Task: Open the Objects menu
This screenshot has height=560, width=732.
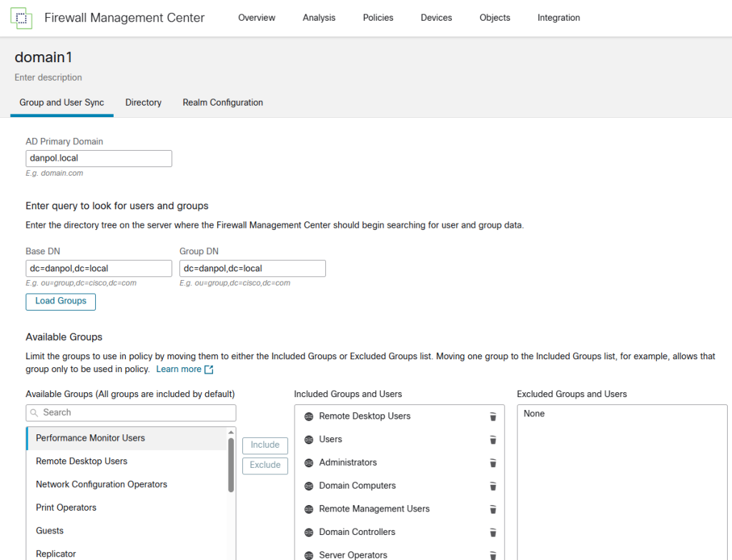Action: 495,18
